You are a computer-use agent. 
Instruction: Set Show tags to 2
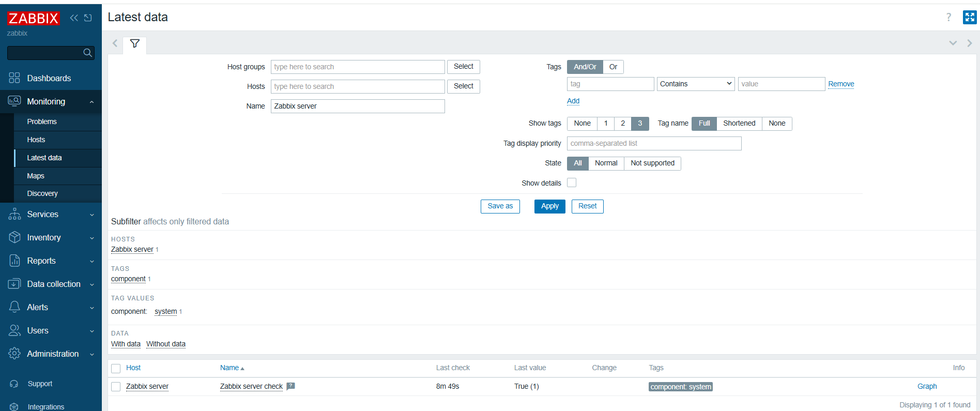tap(623, 123)
